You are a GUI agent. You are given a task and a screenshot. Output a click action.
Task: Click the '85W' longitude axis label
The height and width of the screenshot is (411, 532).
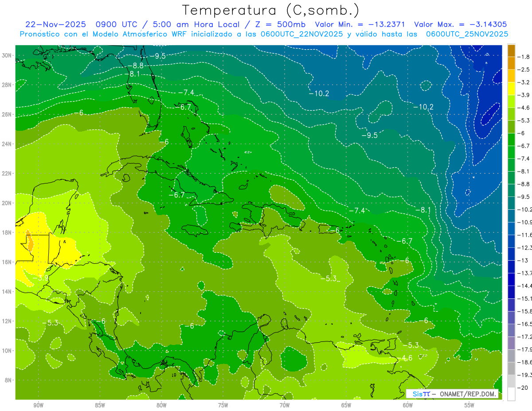(100, 405)
